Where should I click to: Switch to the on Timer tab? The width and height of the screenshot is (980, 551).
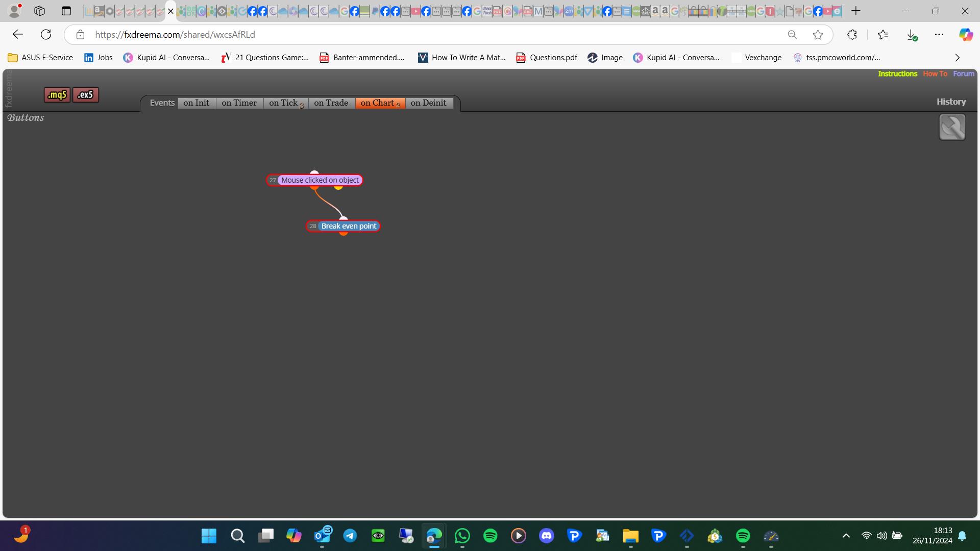(x=239, y=103)
